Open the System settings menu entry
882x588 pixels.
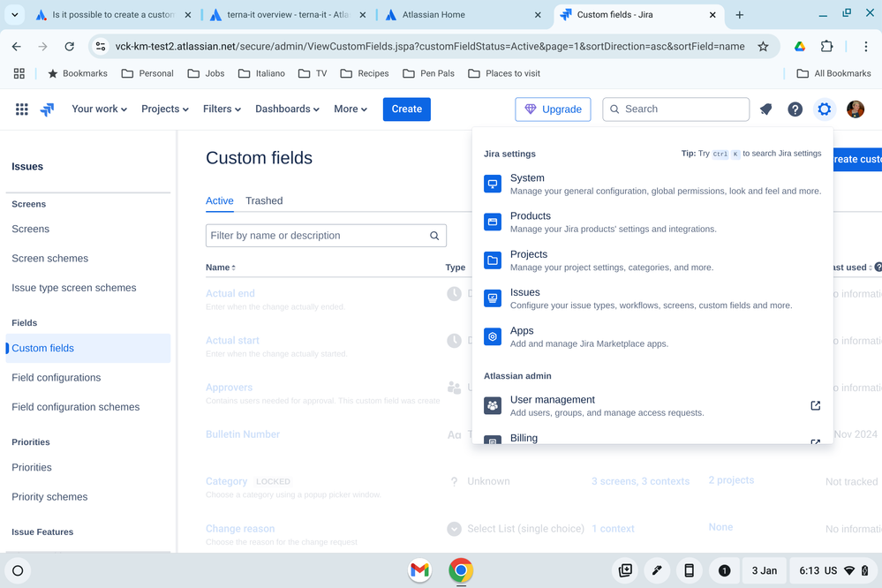coord(652,184)
